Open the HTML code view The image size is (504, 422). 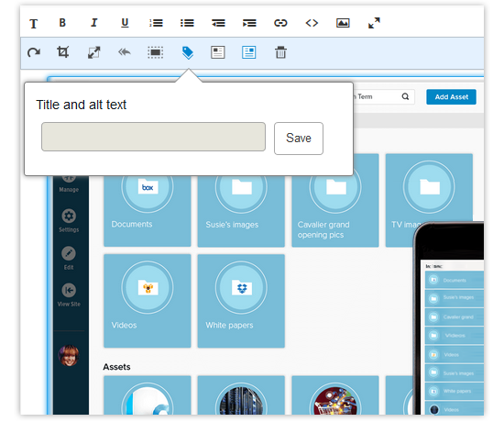pos(312,23)
